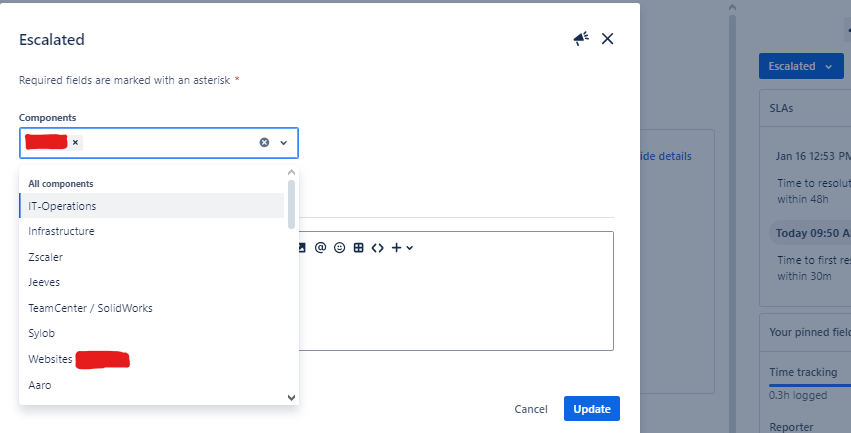
Task: Select TeamCenter / SolidWorks option
Action: tap(151, 308)
